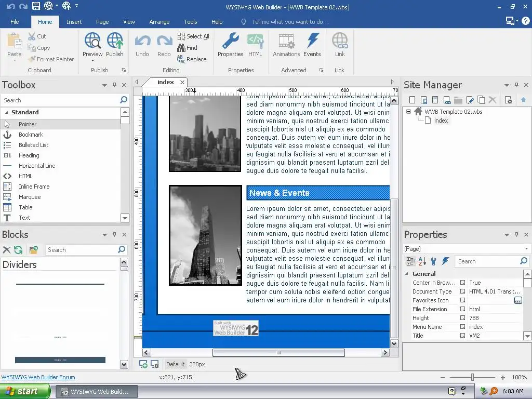Toggle marker next to Document Type
Image resolution: width=532 pixels, height=399 pixels.
[462, 291]
